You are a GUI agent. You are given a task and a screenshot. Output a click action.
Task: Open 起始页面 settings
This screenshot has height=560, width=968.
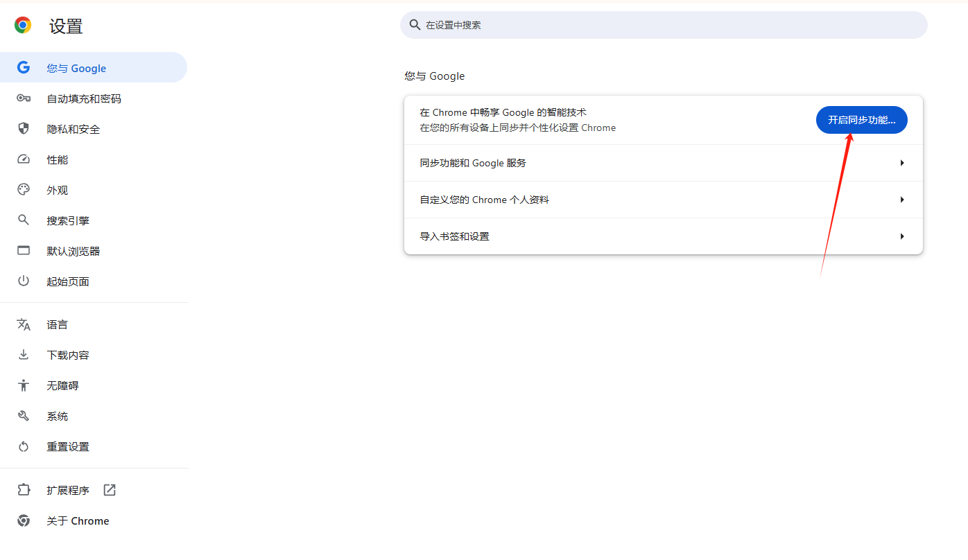(94, 281)
